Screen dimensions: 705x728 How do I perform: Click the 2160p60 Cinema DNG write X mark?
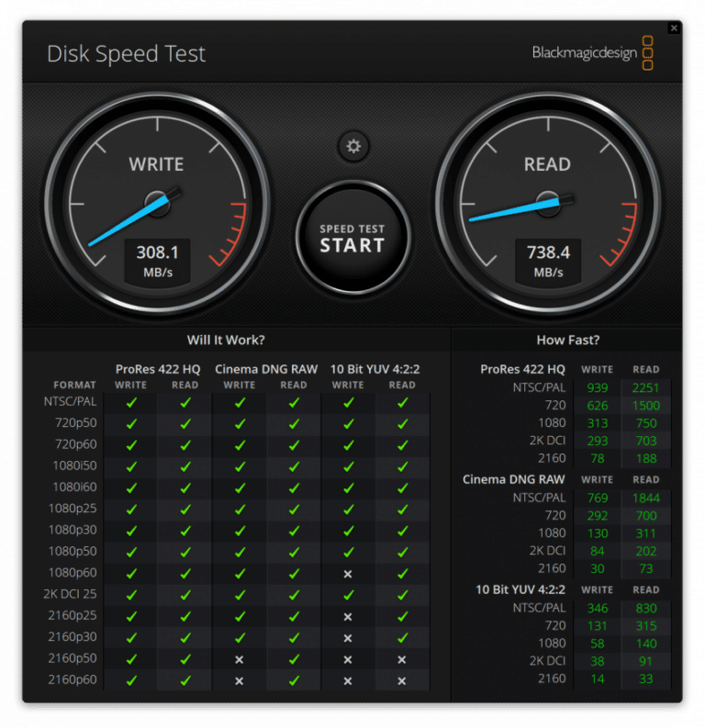240,681
